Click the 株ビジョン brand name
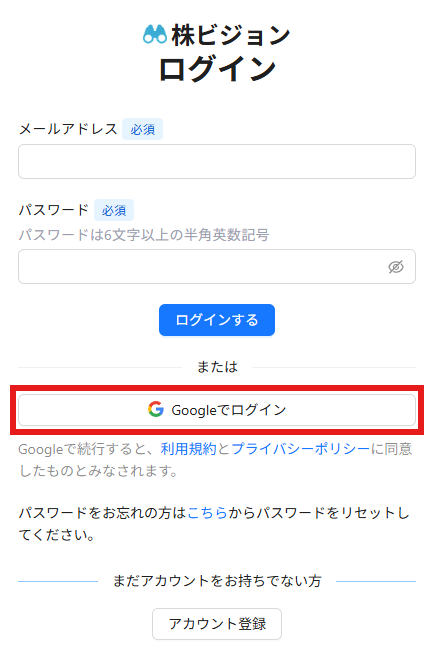 (231, 35)
